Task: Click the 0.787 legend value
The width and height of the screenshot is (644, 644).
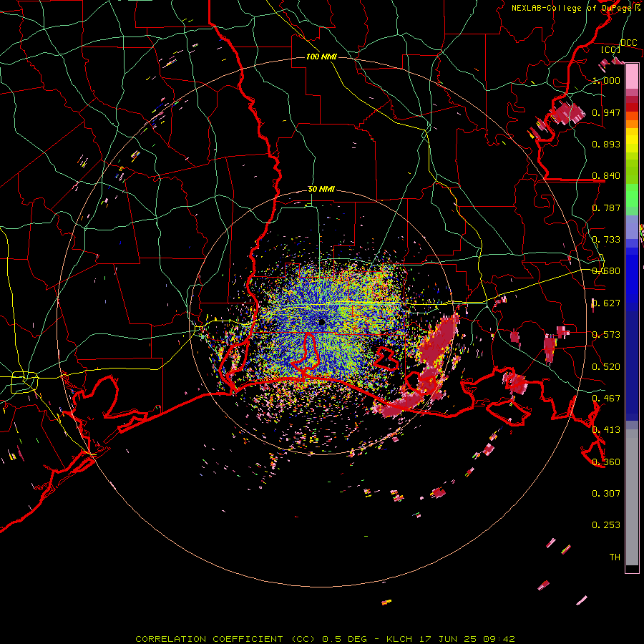Action: [x=606, y=208]
